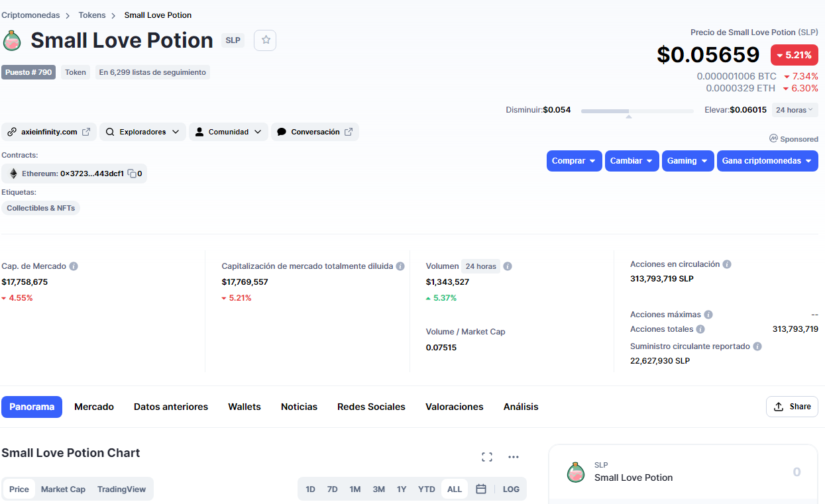The image size is (825, 504).
Task: Set chart range to 3M
Action: [378, 489]
